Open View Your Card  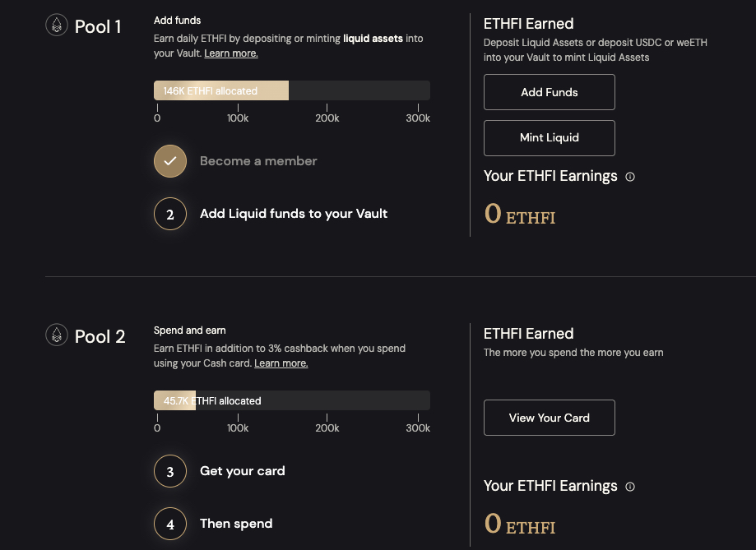coord(549,418)
